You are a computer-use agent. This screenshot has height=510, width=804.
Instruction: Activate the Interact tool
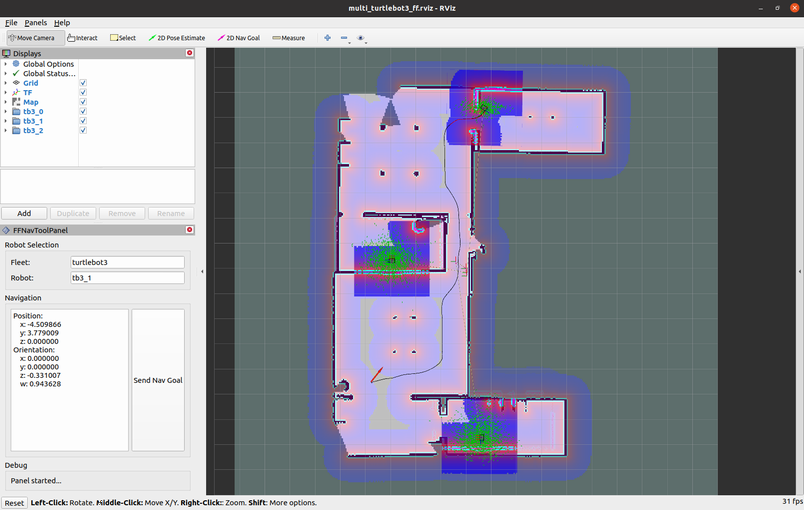(83, 38)
